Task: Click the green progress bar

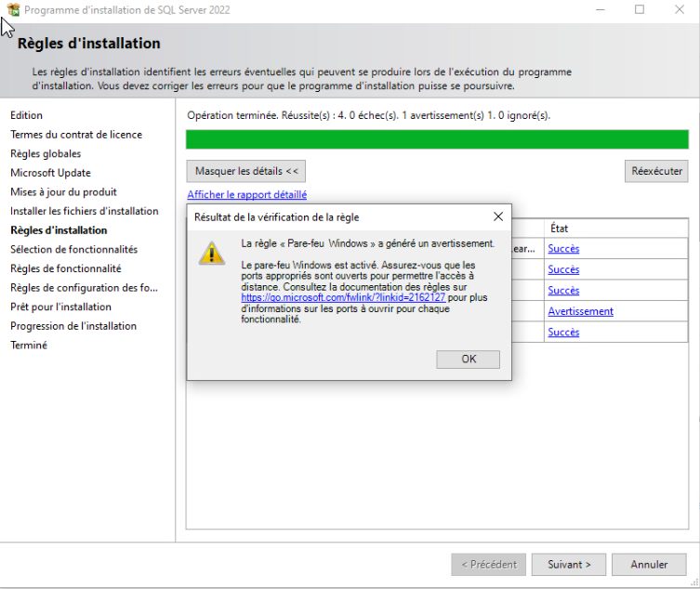Action: click(x=437, y=139)
